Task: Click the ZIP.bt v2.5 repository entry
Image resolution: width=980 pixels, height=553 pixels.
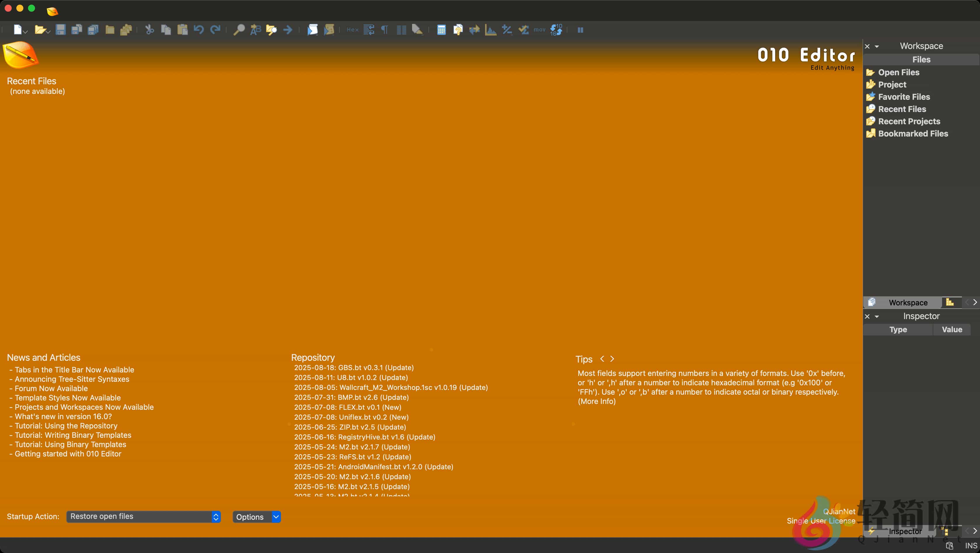Action: tap(350, 427)
